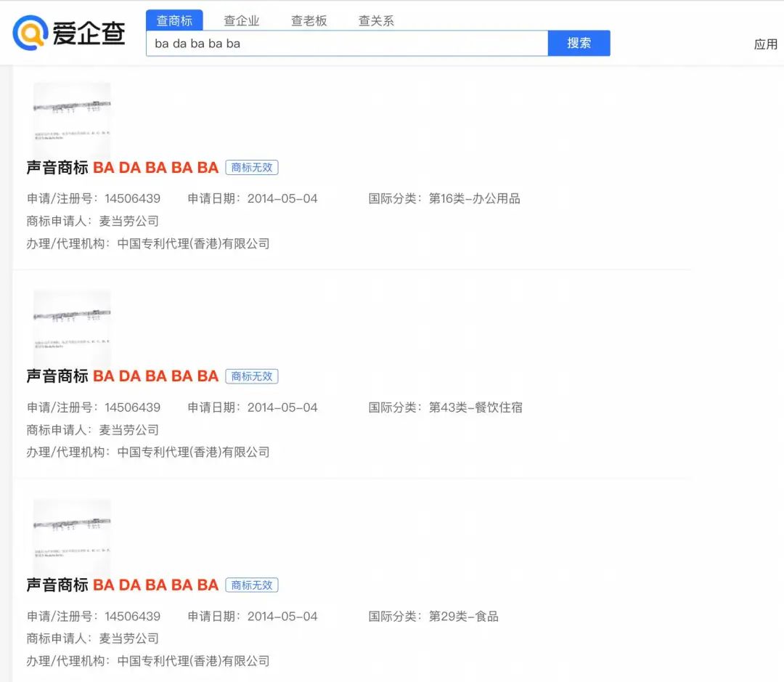Click 麦当劳公司 applicant in the 第29类 result
This screenshot has height=682, width=784.
(x=129, y=638)
